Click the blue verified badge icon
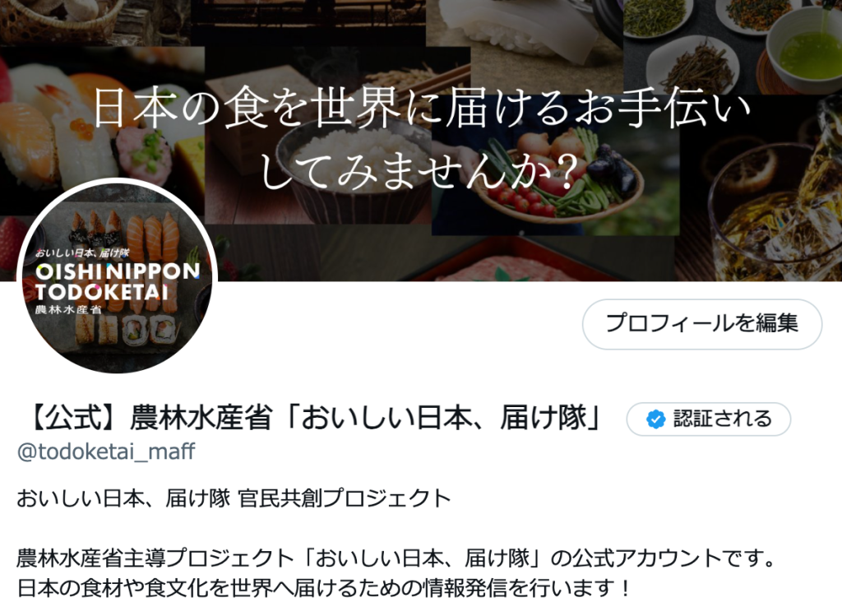The image size is (842, 616). (x=655, y=419)
